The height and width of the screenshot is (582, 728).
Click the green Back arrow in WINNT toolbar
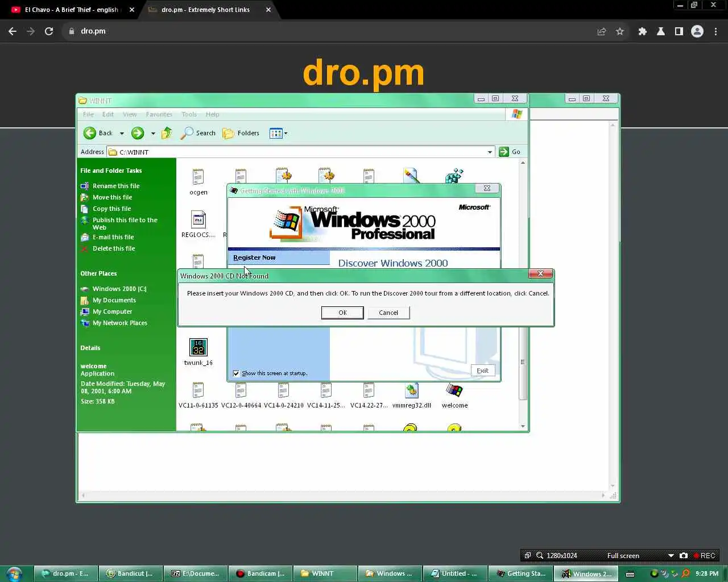[x=90, y=133]
